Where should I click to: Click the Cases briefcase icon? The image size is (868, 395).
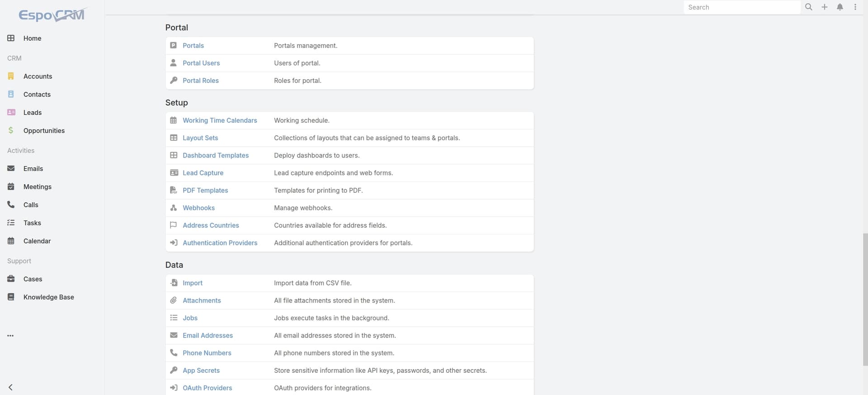click(x=11, y=279)
